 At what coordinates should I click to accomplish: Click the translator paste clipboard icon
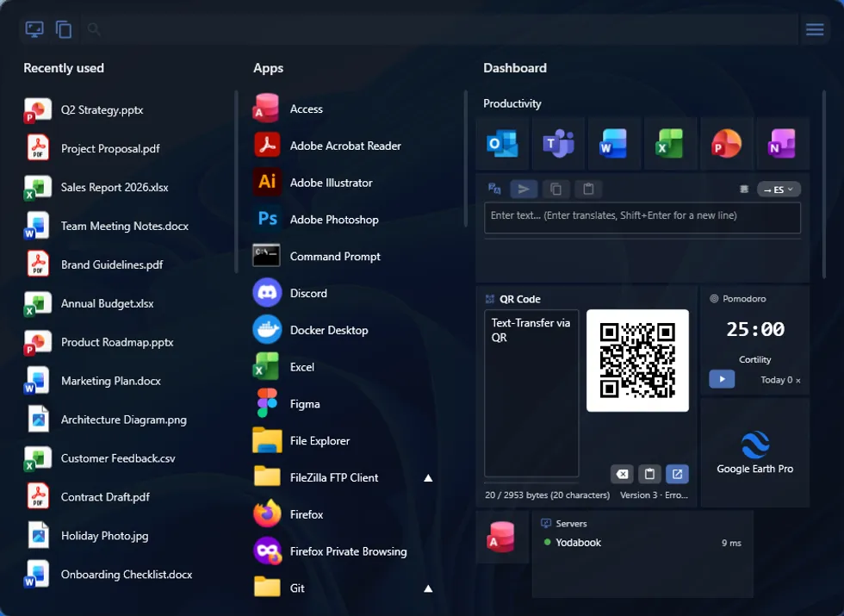click(588, 189)
